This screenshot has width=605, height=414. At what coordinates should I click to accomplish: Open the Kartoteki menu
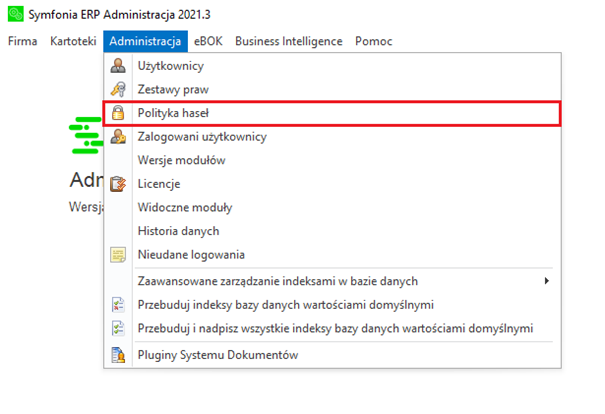click(73, 41)
